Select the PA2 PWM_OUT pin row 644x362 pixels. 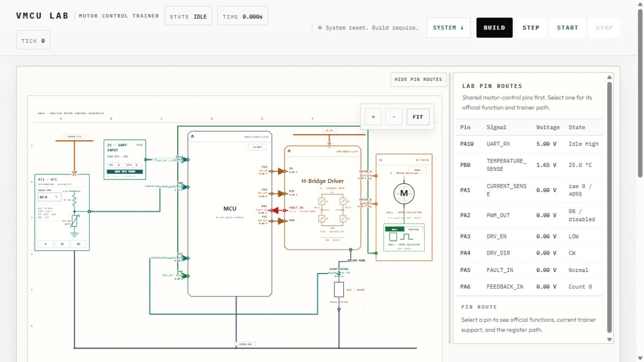[x=529, y=215]
